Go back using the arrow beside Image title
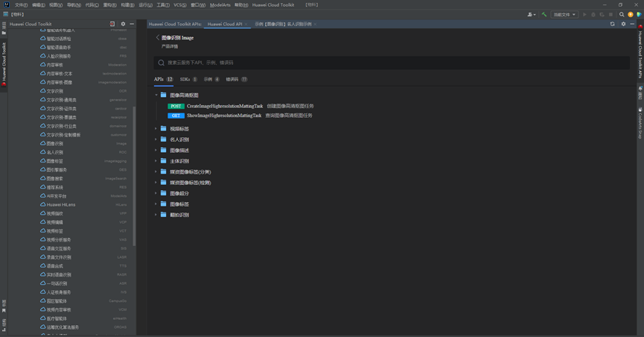Image resolution: width=644 pixels, height=337 pixels. click(157, 37)
